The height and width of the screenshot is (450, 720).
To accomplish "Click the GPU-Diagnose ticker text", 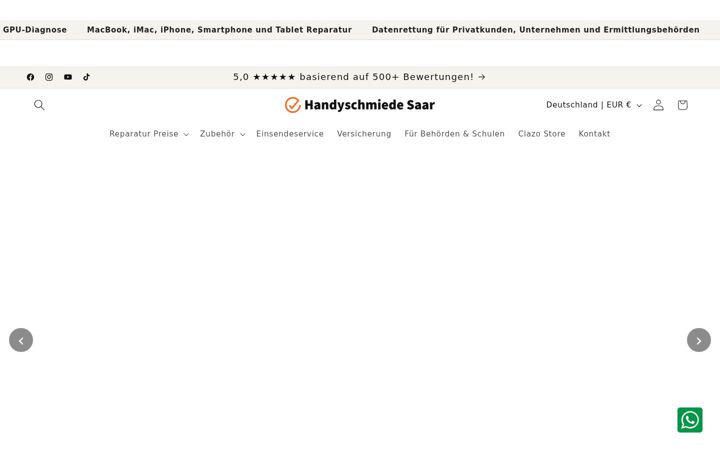I will point(34,30).
